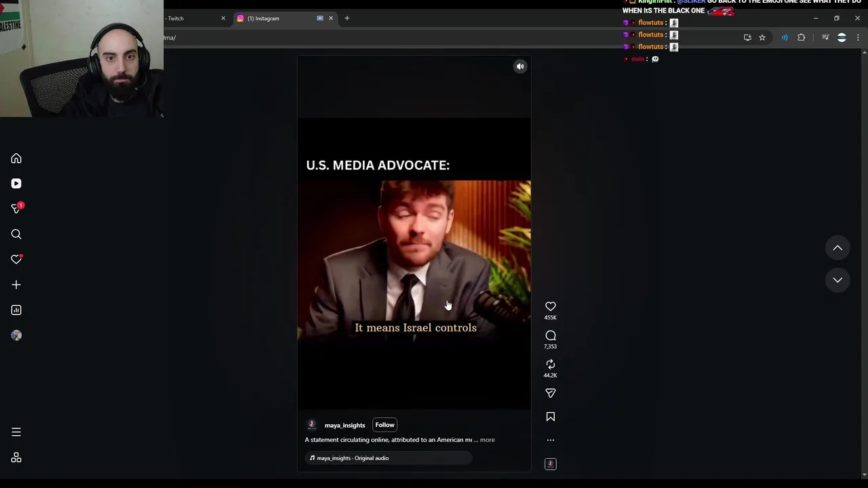Close the Instagram browser tab
Viewport: 868px width, 488px height.
[331, 18]
